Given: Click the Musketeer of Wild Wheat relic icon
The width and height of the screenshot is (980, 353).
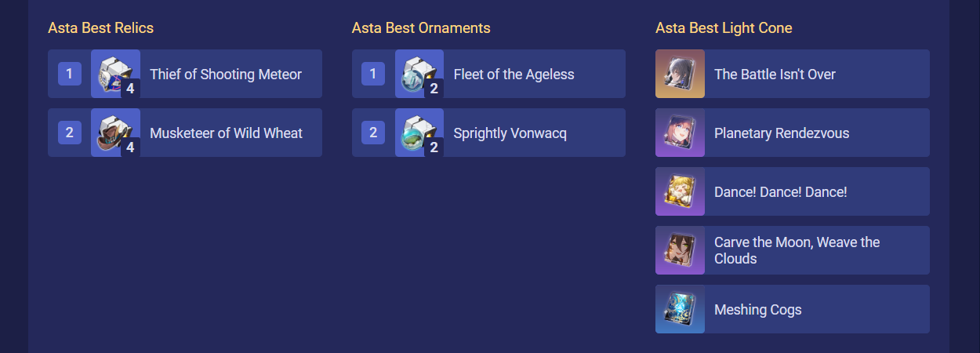Looking at the screenshot, I should (x=115, y=133).
